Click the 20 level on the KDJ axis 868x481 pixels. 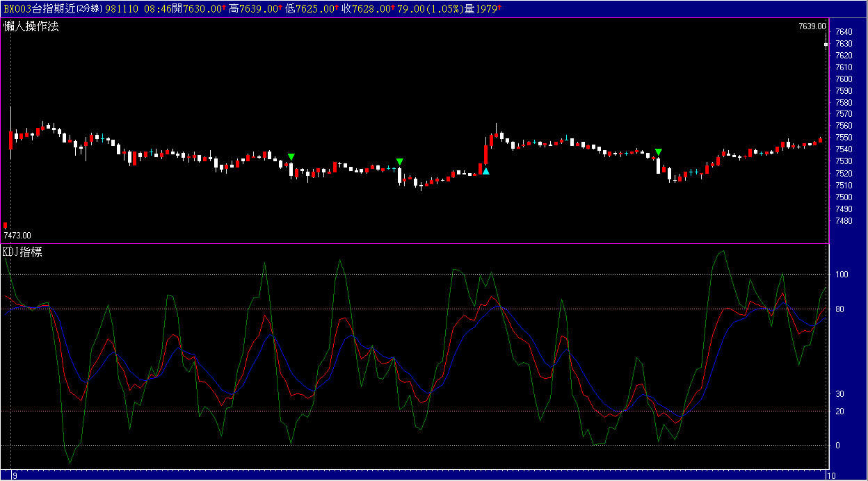point(839,411)
